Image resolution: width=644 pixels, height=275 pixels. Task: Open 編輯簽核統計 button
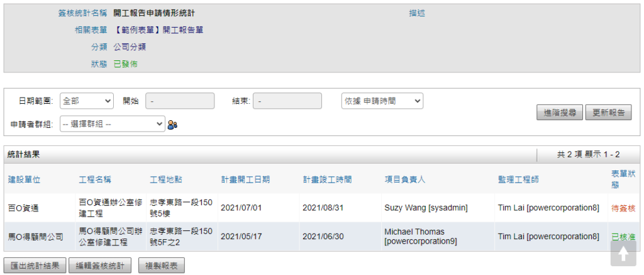click(101, 266)
